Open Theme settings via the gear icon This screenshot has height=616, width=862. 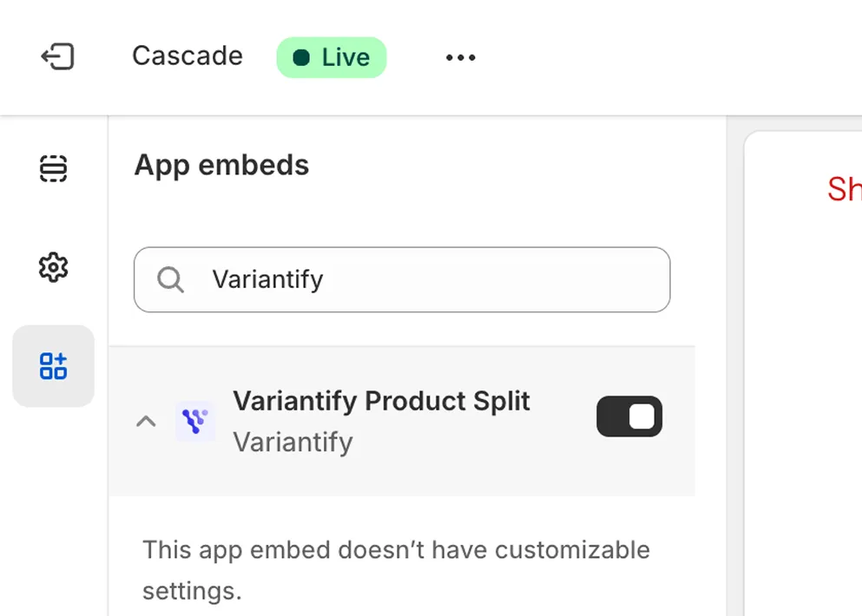point(53,267)
